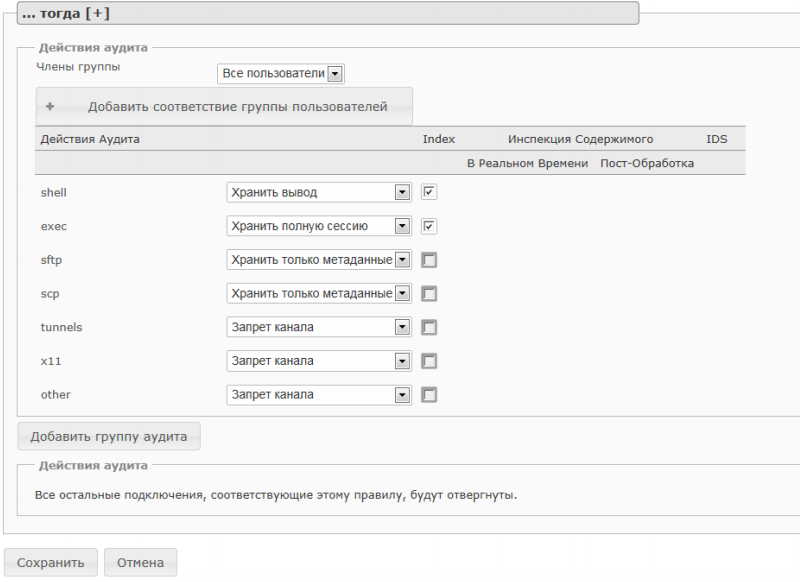Change the sftp audit action dropdown
Viewport: 800px width, 582px height.
click(x=319, y=260)
